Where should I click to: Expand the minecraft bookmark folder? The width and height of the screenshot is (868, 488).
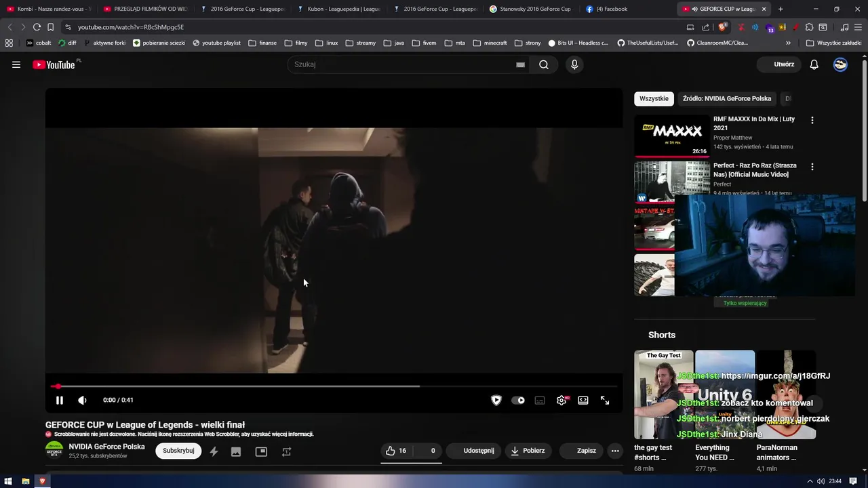(490, 43)
